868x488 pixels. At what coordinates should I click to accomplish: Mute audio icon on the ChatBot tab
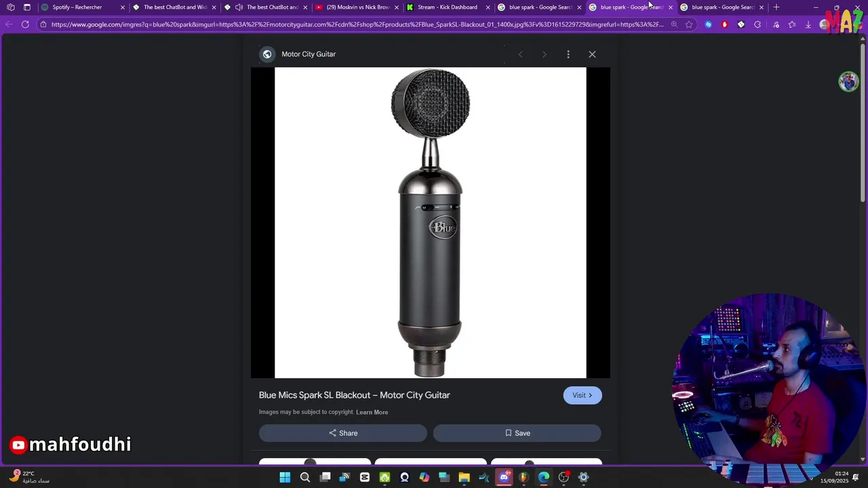[239, 7]
